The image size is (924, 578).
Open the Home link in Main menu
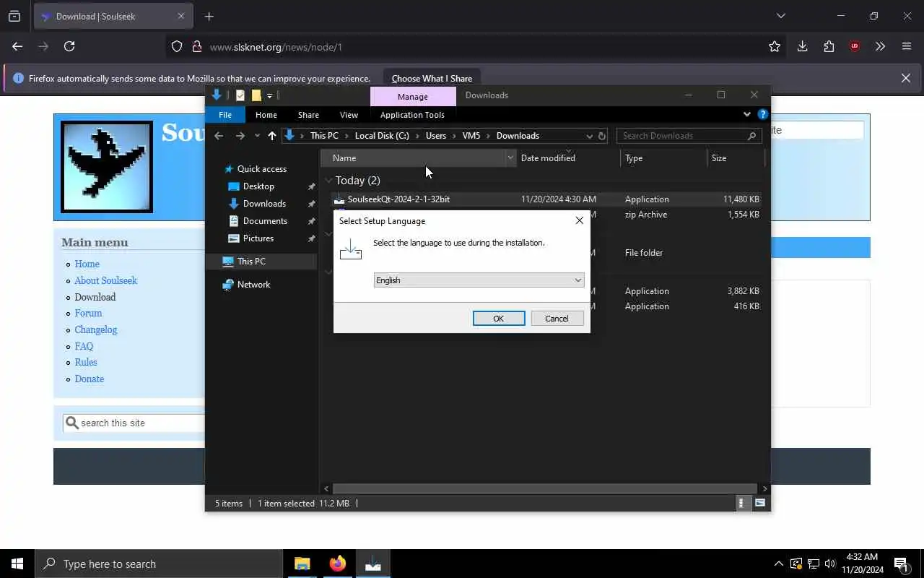click(87, 264)
